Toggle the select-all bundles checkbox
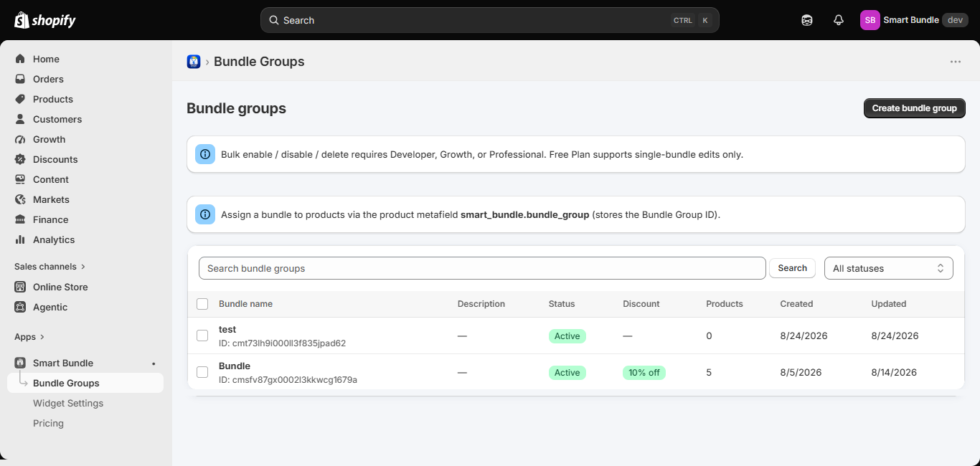The width and height of the screenshot is (980, 466). pyautogui.click(x=202, y=304)
